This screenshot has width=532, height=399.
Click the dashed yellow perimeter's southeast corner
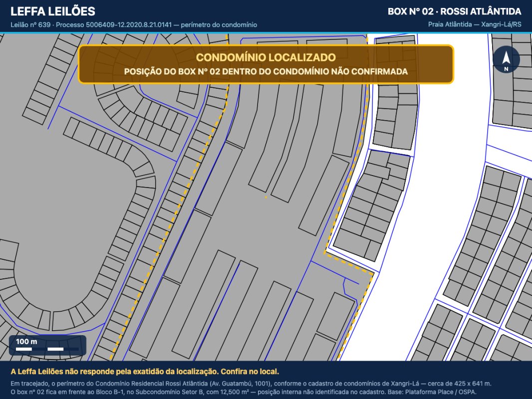click(373, 272)
